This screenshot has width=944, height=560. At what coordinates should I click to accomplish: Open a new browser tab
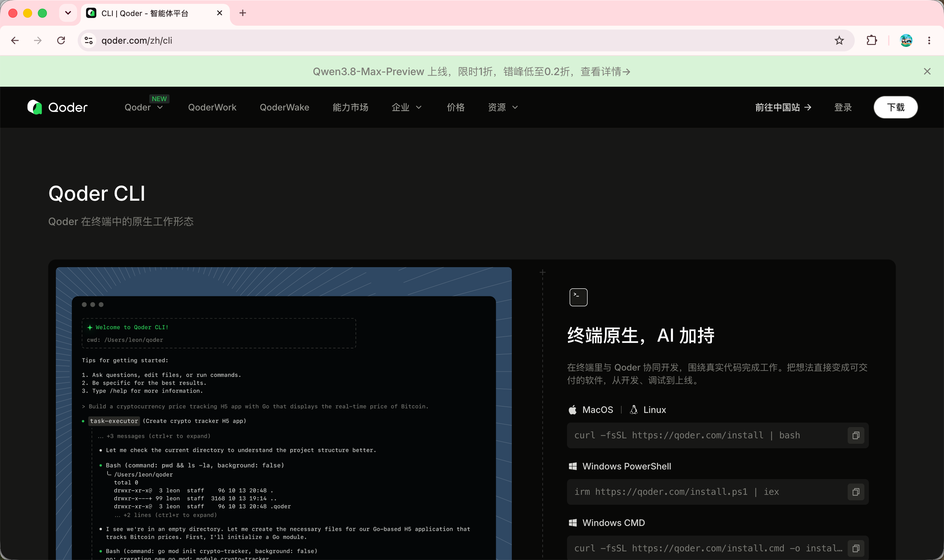click(x=243, y=13)
